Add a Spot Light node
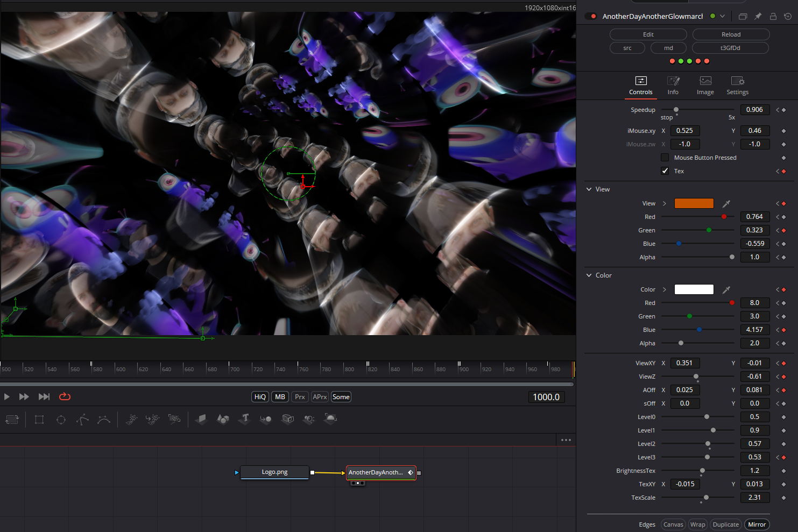 tap(309, 419)
